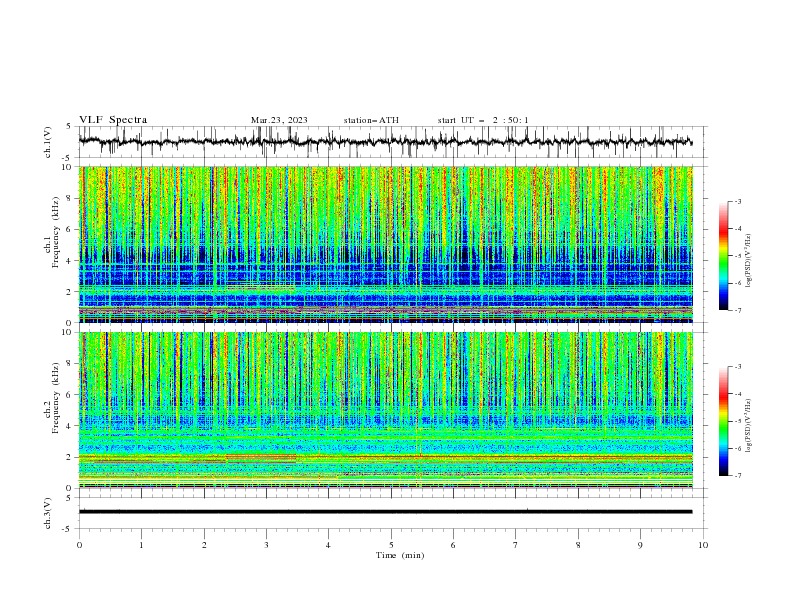Click the '-3' value on upper colorbar
The height and width of the screenshot is (612, 792).
pos(737,201)
